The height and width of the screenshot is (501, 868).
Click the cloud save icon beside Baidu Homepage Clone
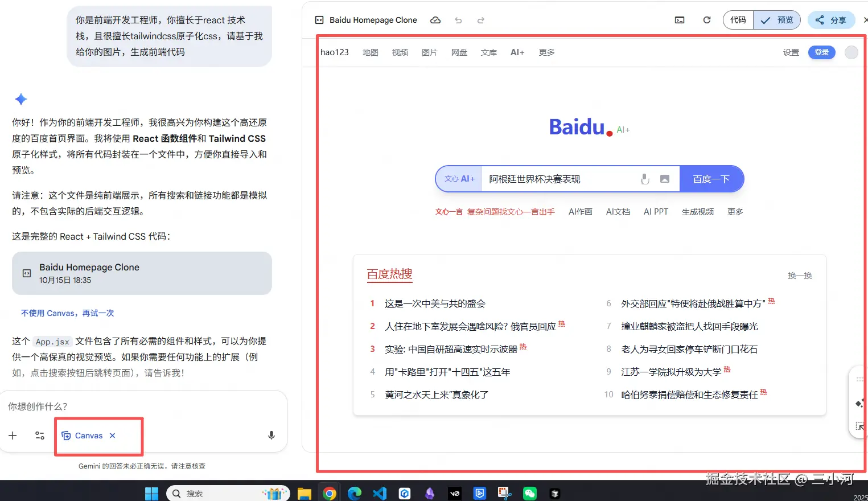(x=435, y=20)
